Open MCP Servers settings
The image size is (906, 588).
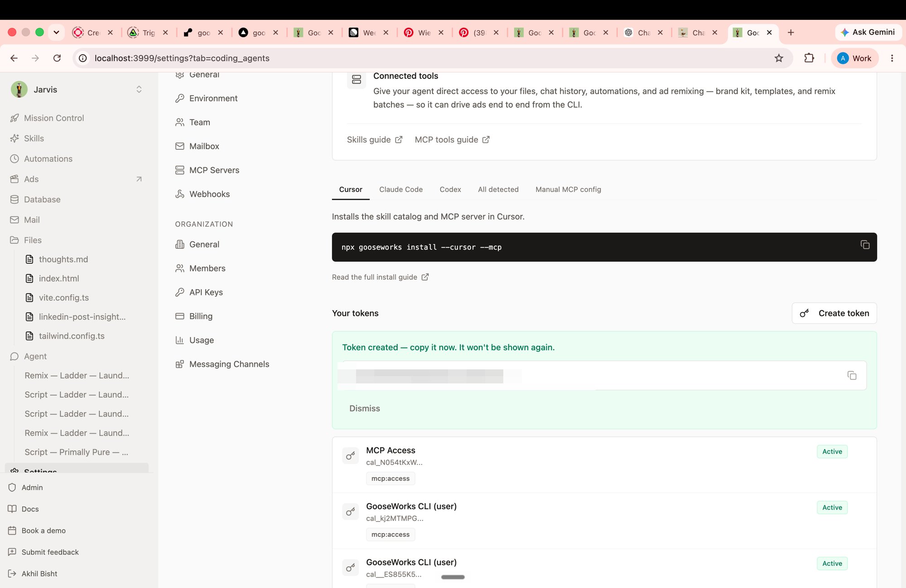pyautogui.click(x=214, y=170)
